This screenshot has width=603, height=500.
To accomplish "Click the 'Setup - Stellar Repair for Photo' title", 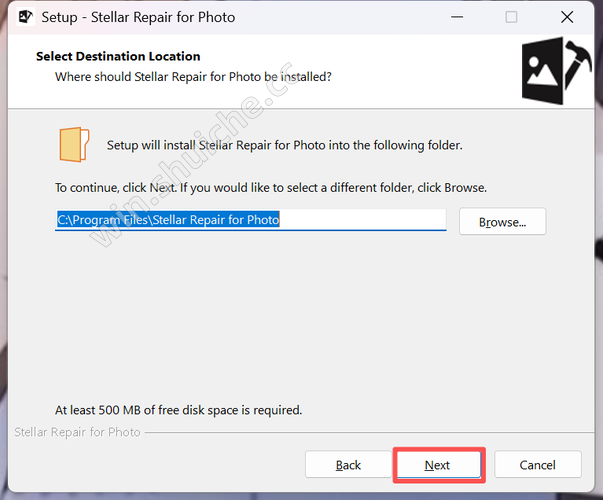I will [x=138, y=17].
